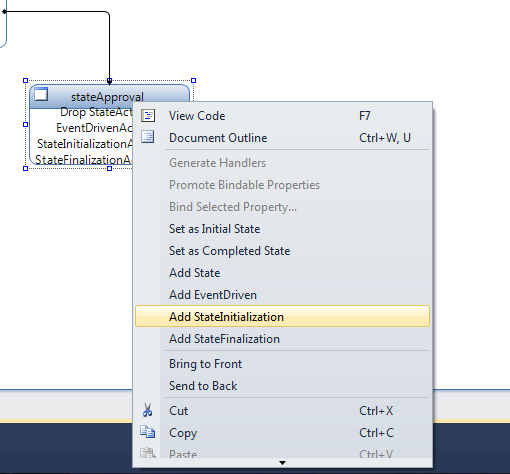Select Bring to Front
Screen dimensions: 510x474
[x=282, y=364]
